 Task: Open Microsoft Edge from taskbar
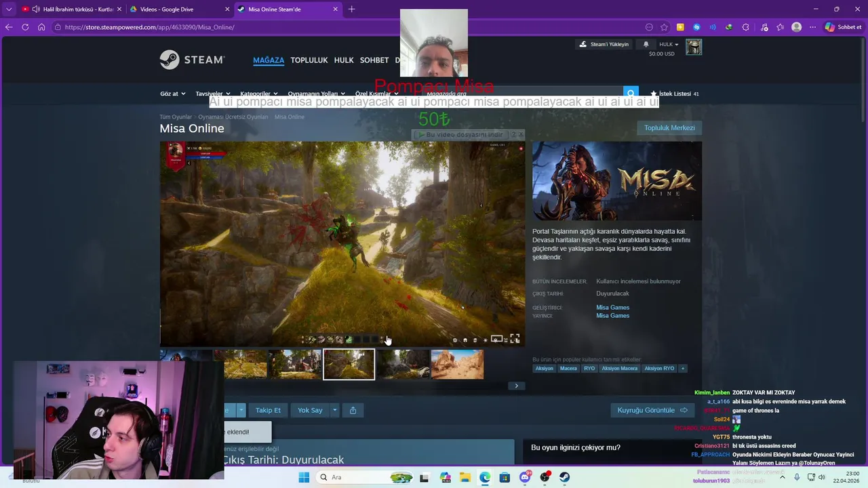485,477
